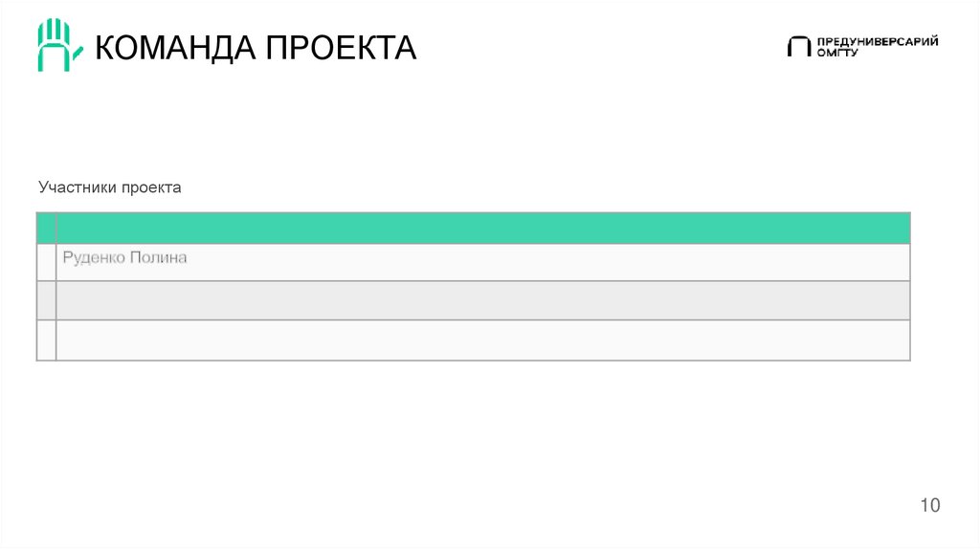980x549 pixels.
Task: Click the surname Руденко in the table
Action: coord(94,257)
